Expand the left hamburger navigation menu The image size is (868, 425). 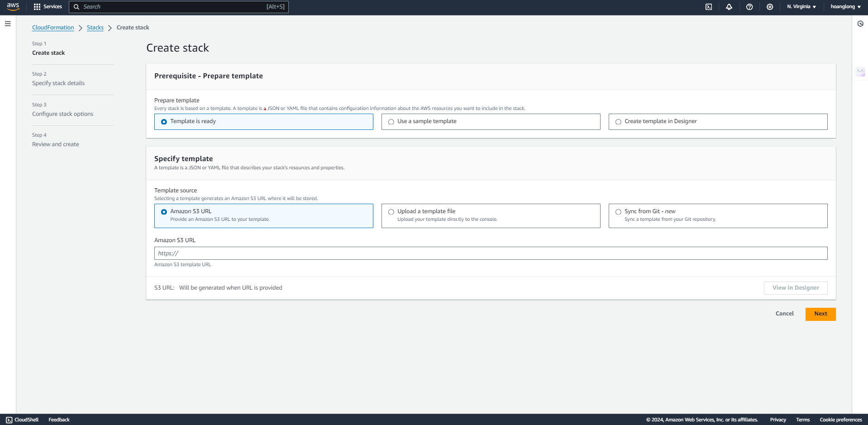[x=8, y=24]
